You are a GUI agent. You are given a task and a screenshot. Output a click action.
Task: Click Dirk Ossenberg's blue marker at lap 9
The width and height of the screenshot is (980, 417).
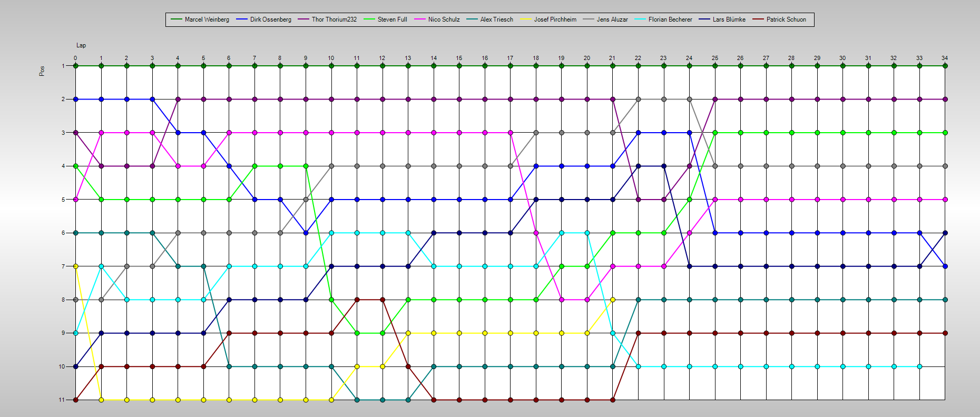click(306, 233)
